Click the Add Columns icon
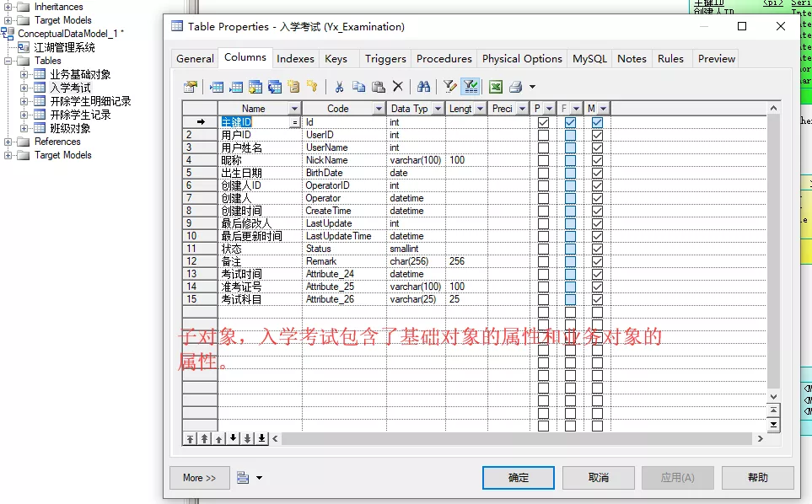 click(x=255, y=87)
